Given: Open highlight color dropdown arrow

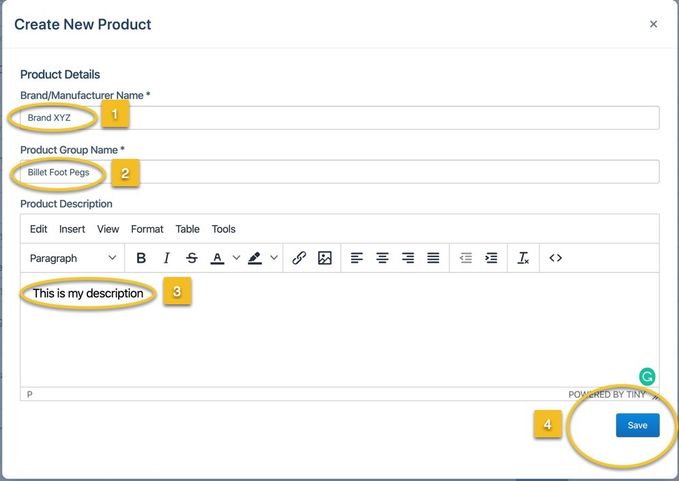Looking at the screenshot, I should point(274,258).
